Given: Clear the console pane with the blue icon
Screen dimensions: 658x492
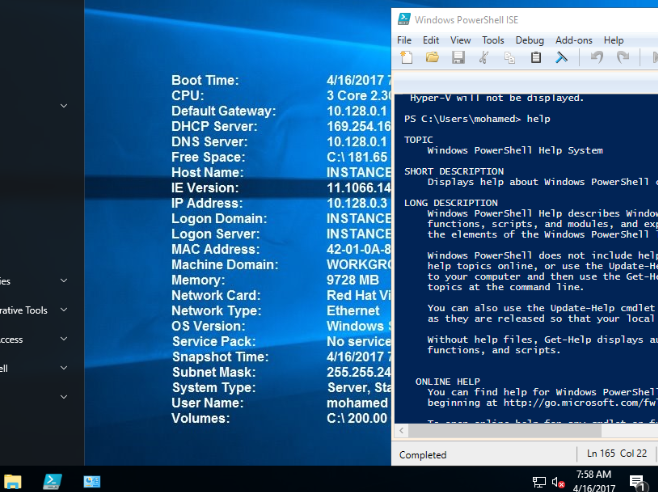Looking at the screenshot, I should [x=561, y=58].
